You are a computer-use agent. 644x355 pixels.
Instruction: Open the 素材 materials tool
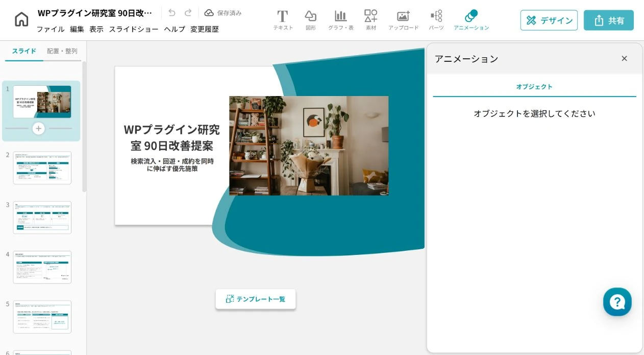click(371, 20)
